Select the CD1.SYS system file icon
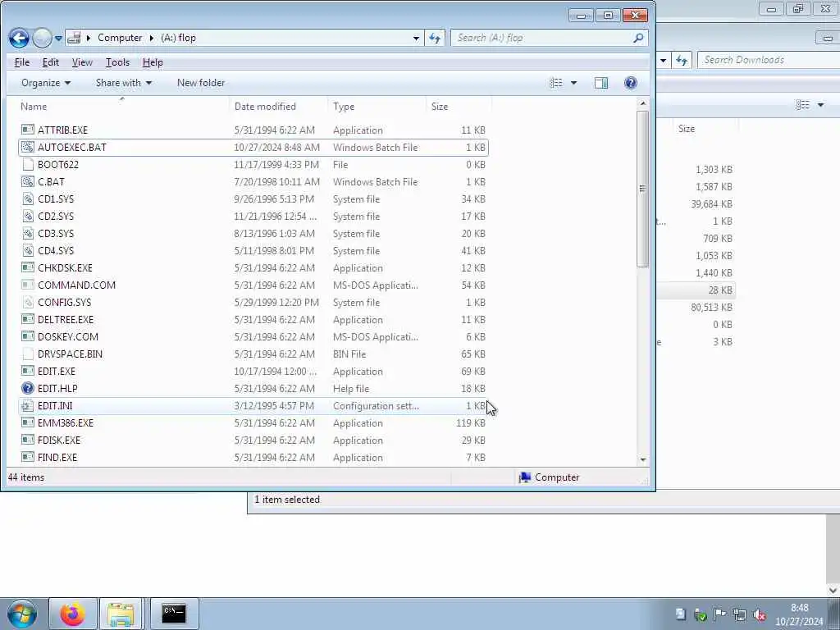The image size is (840, 630). pyautogui.click(x=28, y=199)
